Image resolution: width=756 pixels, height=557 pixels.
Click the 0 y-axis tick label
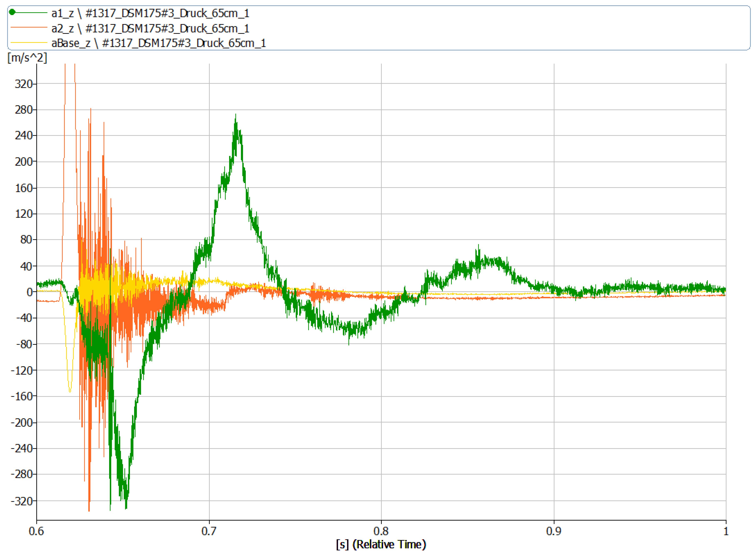click(x=30, y=292)
